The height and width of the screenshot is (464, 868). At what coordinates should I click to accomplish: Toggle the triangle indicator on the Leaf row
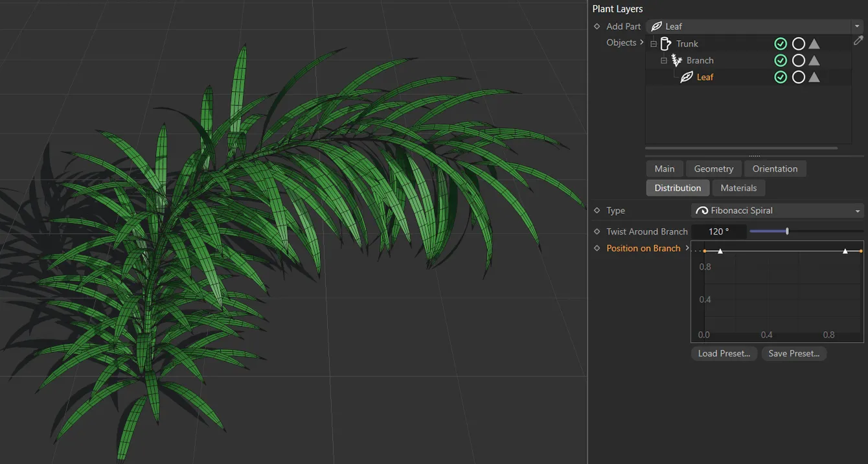point(814,76)
